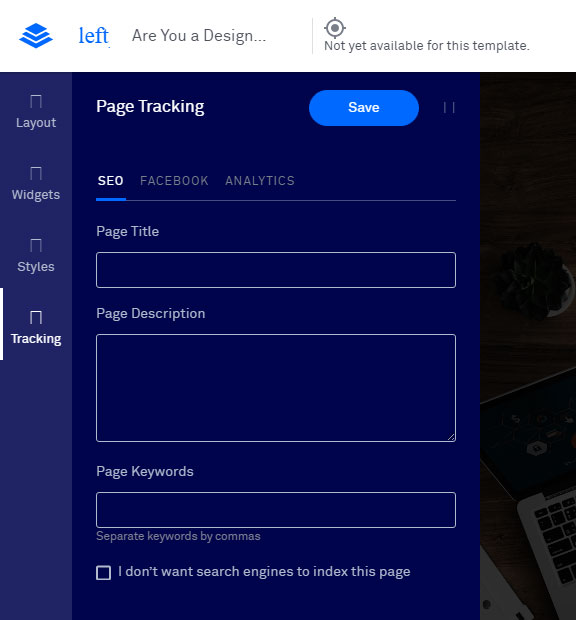Image resolution: width=576 pixels, height=620 pixels.
Task: Click the 'left' text logo
Action: click(x=94, y=36)
